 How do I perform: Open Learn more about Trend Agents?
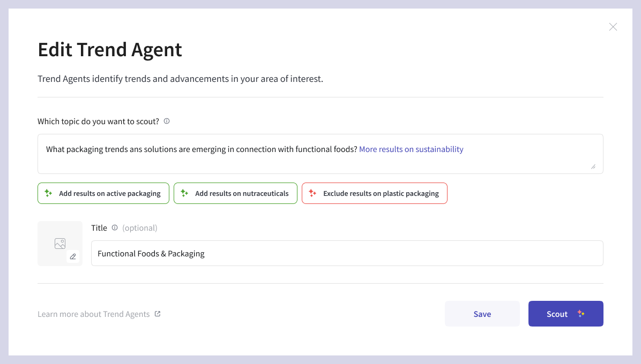click(x=93, y=314)
